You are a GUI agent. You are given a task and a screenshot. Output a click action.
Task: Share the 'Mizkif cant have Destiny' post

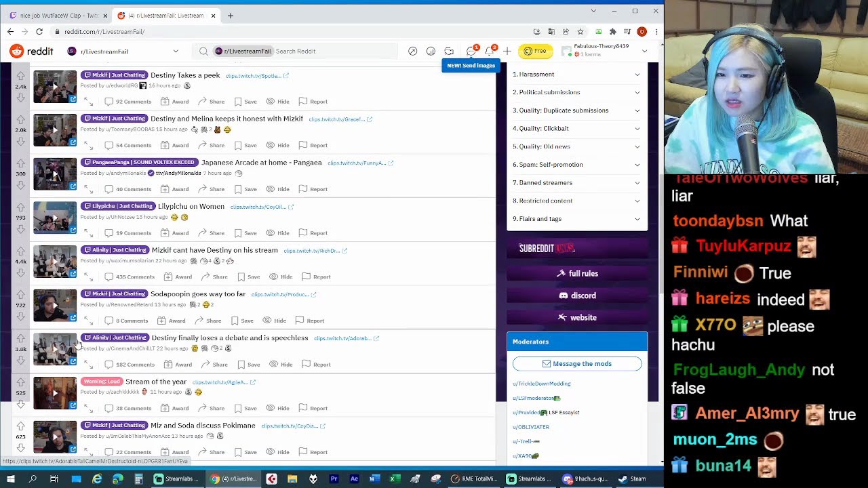point(214,277)
